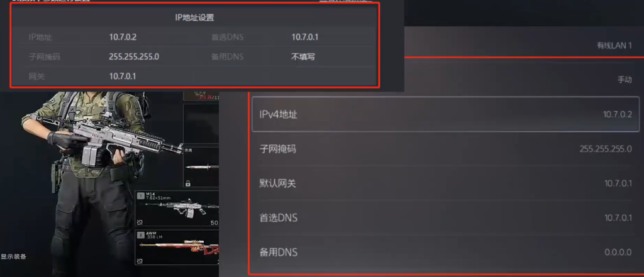Open the 子网掩码 setting row
The height and width of the screenshot is (277, 644).
445,149
